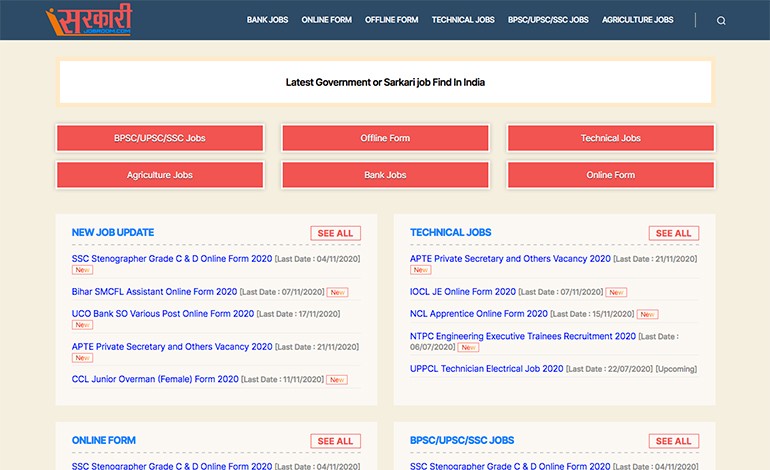Click the NEW JOB UPDATE heading

click(x=113, y=232)
